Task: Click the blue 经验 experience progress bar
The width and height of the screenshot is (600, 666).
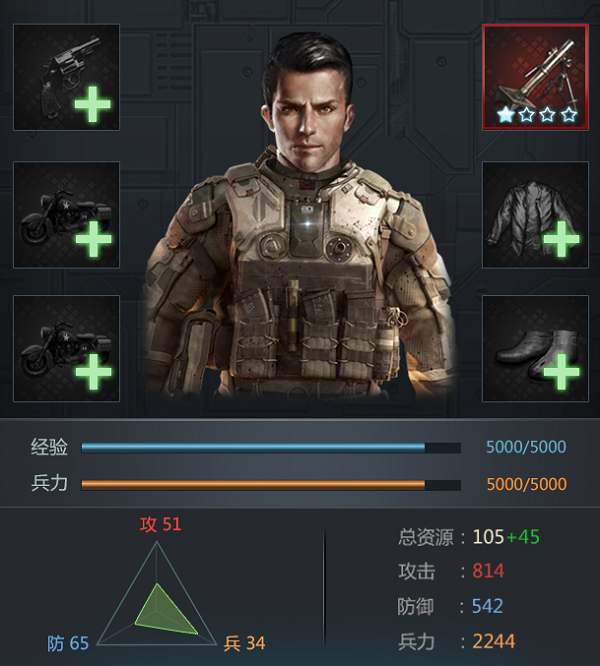Action: (x=271, y=448)
